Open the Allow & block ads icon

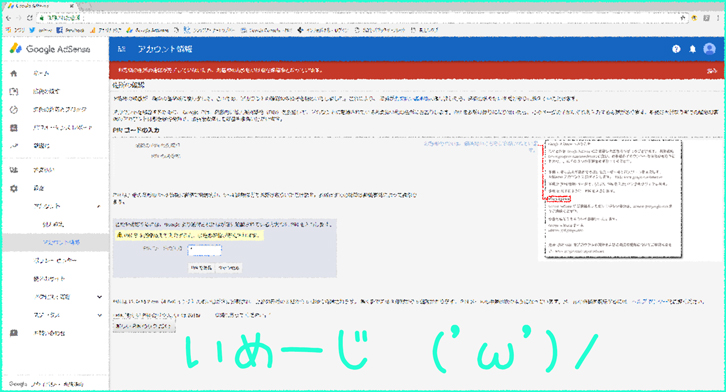point(14,110)
